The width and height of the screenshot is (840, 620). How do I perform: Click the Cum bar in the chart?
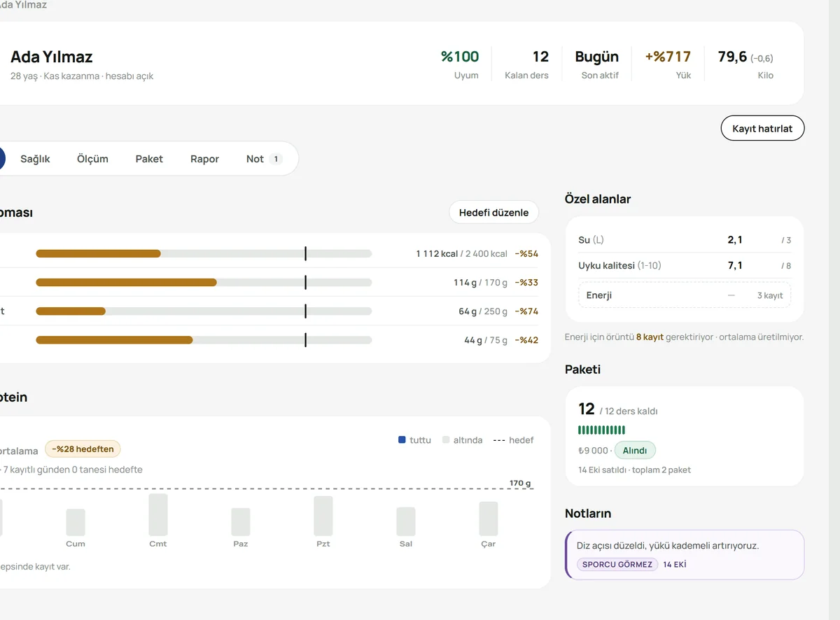click(x=76, y=522)
